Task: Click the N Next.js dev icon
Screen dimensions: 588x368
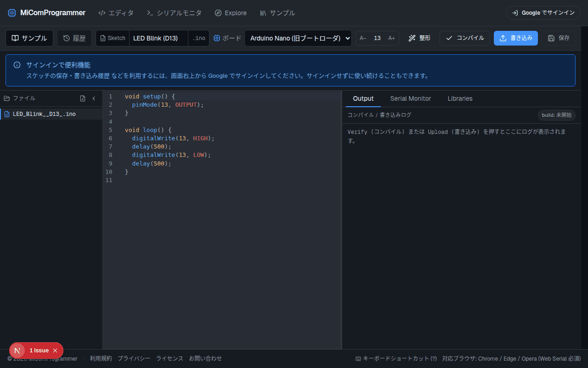Action: pos(17,351)
